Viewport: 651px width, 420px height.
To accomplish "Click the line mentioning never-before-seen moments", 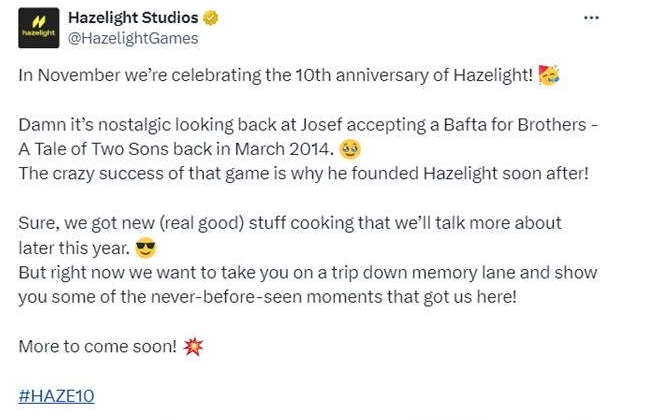I will pos(268,297).
